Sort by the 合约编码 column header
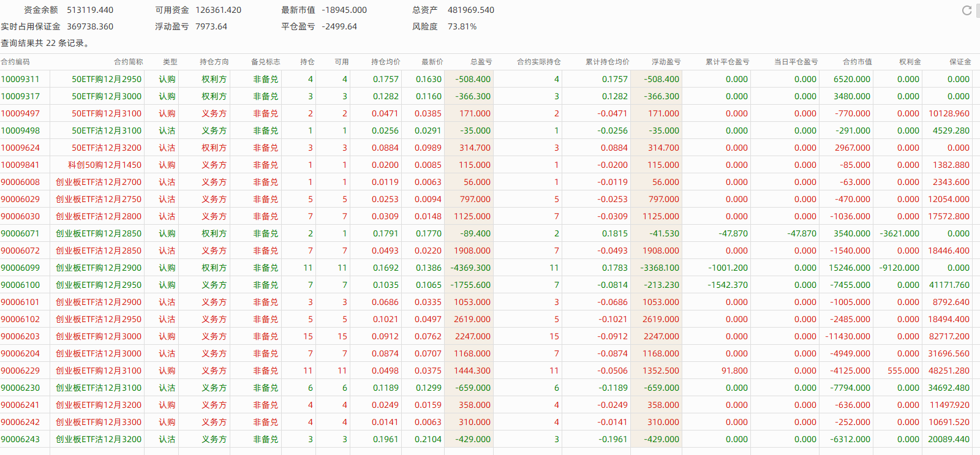 [15, 62]
